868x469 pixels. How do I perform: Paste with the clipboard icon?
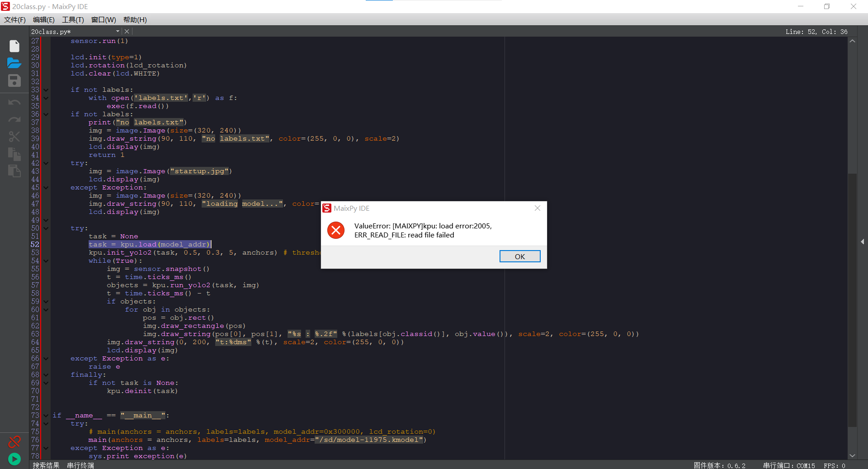(x=14, y=171)
